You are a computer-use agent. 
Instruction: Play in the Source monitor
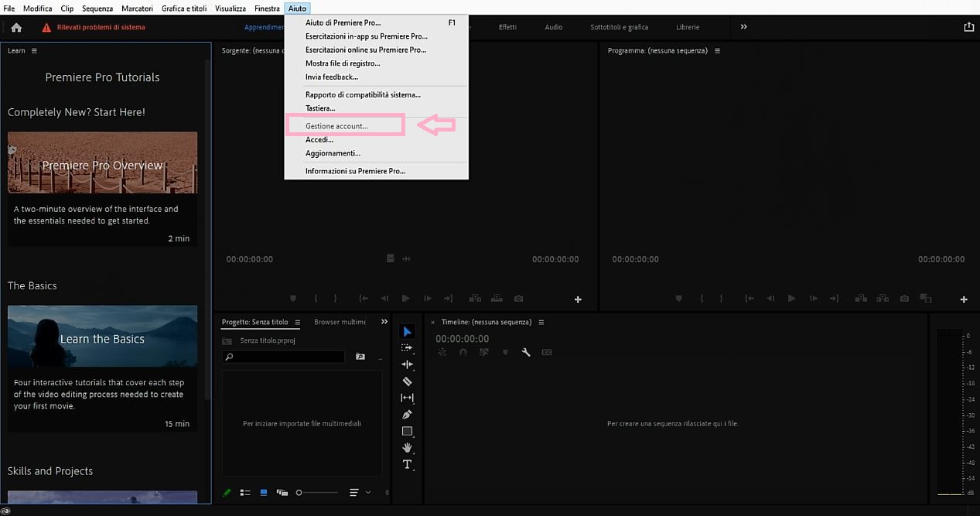[x=406, y=299]
